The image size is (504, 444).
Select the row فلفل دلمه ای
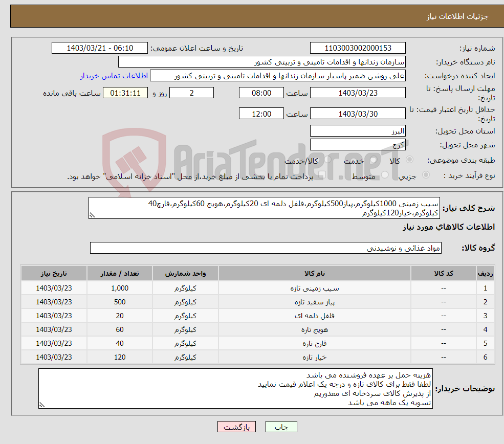tap(258, 316)
